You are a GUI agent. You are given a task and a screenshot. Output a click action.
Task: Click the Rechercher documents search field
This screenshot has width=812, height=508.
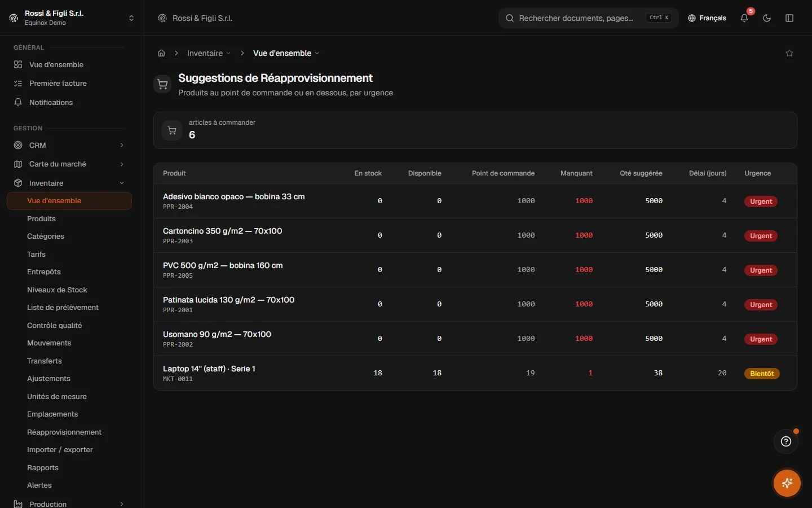[x=588, y=18]
